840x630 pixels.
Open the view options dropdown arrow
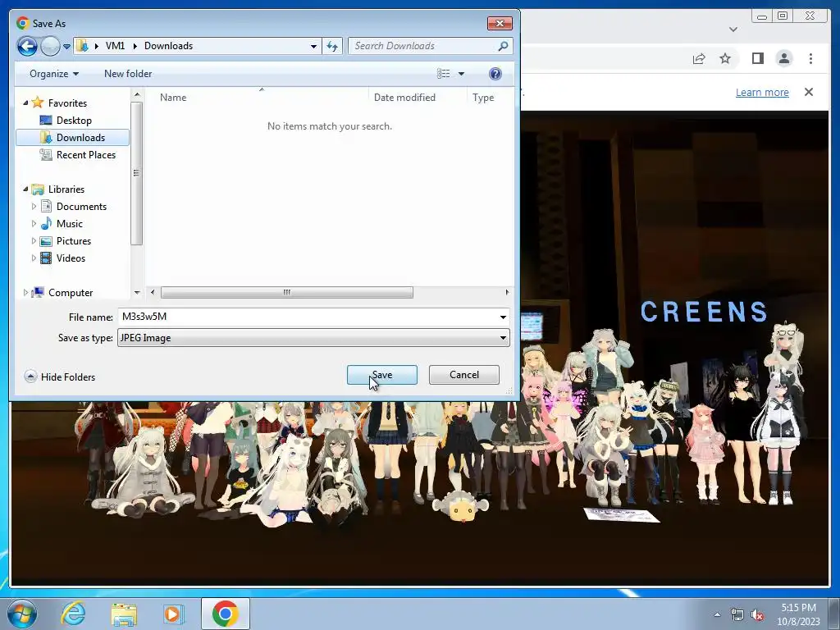(x=461, y=74)
